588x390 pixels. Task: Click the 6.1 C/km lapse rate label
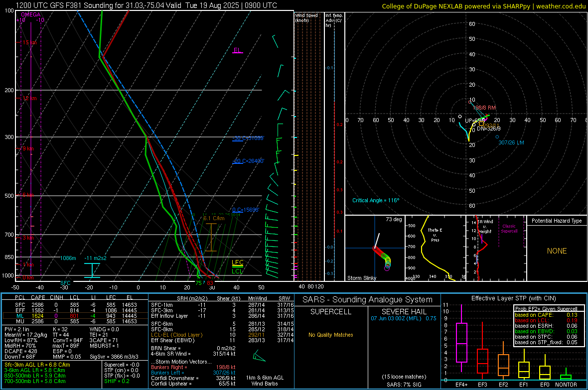214,218
